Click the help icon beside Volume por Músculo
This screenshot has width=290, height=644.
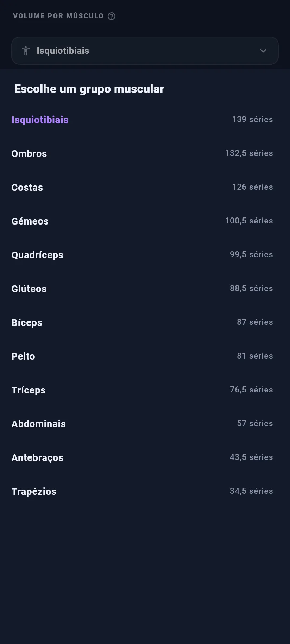pos(112,16)
